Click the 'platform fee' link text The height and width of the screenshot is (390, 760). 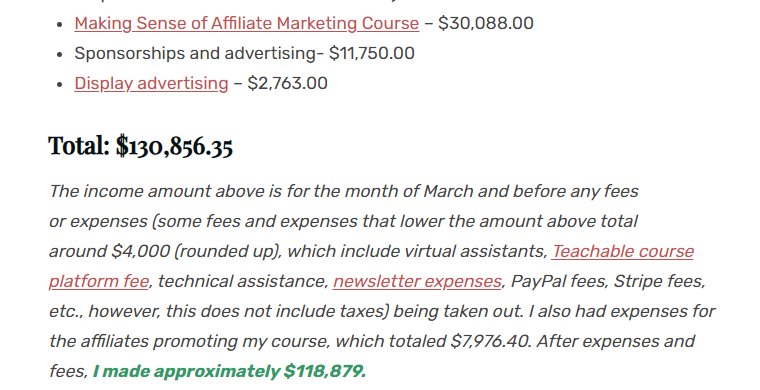click(x=99, y=281)
